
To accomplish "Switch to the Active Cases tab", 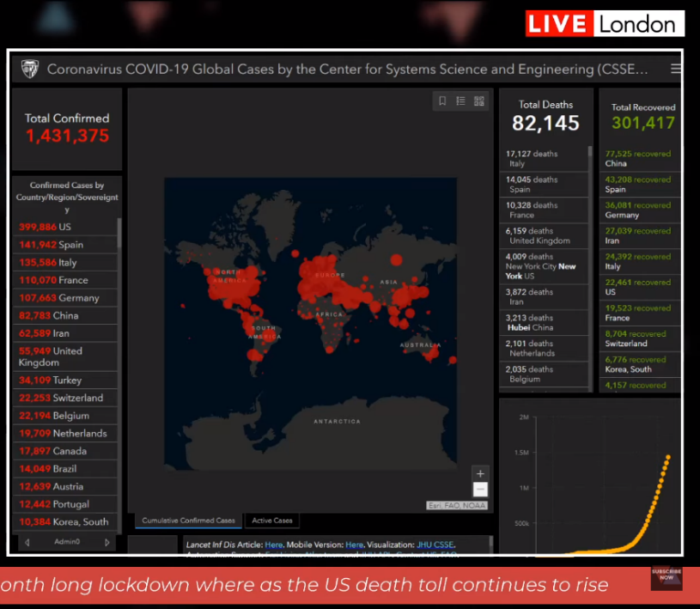I will 272,521.
